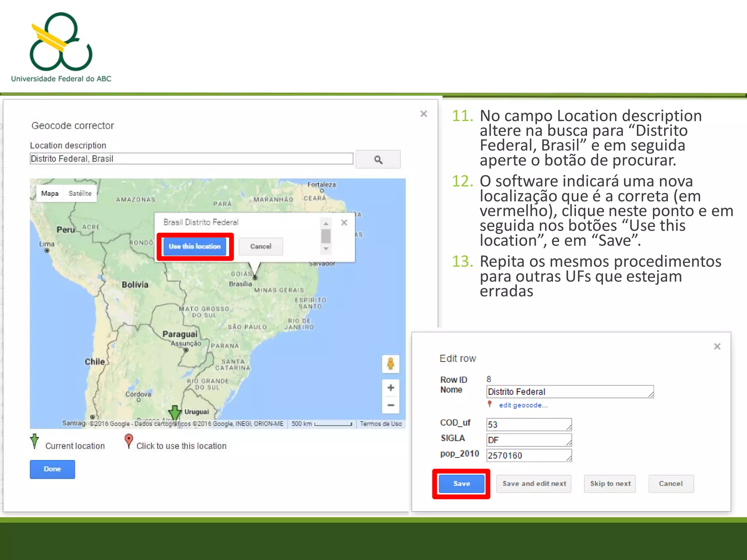The height and width of the screenshot is (560, 747).
Task: Cancel the map info popup
Action: [261, 246]
